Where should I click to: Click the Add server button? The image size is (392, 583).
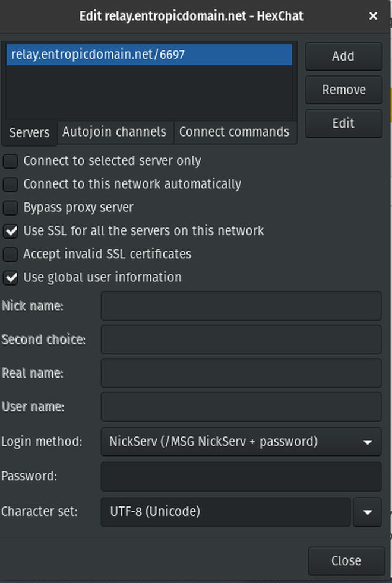click(x=343, y=56)
